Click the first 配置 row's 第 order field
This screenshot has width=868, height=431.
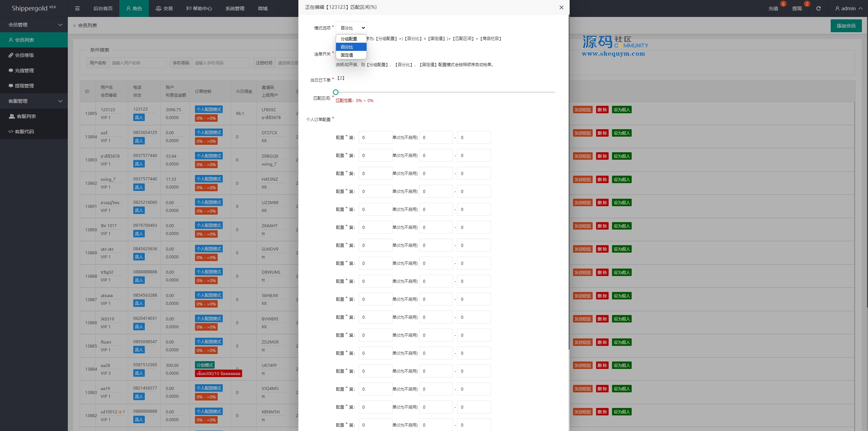pyautogui.click(x=375, y=138)
